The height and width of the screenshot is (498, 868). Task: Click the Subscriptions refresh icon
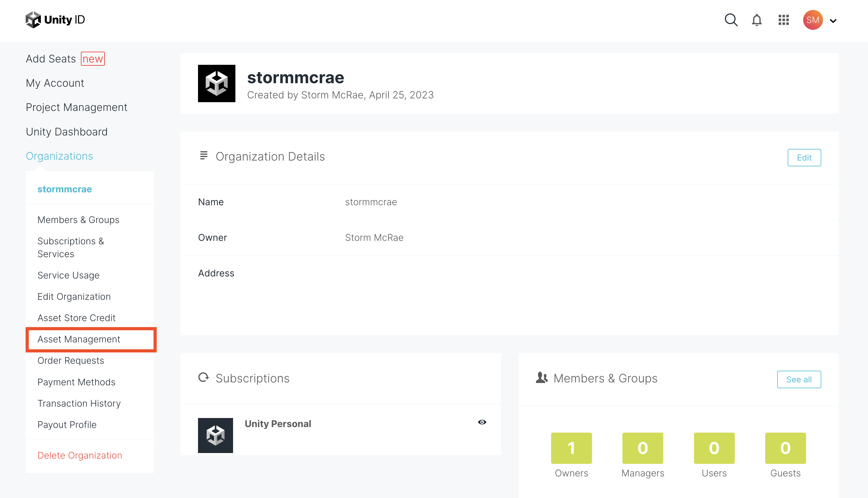pyautogui.click(x=204, y=377)
